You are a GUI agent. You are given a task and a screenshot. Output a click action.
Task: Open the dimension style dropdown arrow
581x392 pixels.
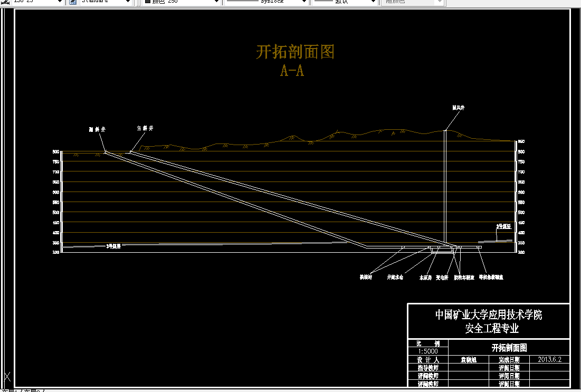point(60,2)
